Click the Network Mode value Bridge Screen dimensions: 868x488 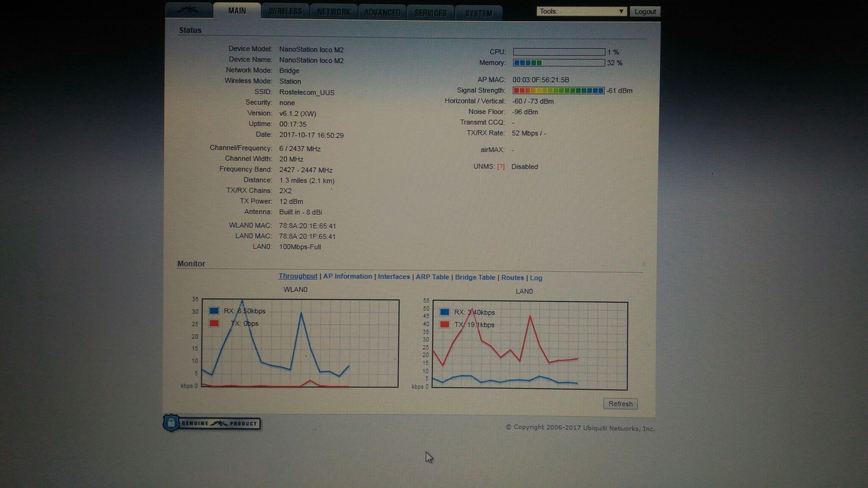coord(289,70)
